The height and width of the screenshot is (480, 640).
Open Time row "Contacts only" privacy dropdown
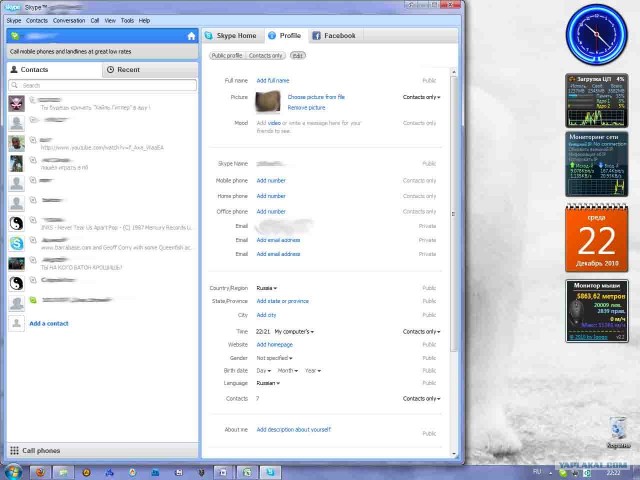pos(421,332)
